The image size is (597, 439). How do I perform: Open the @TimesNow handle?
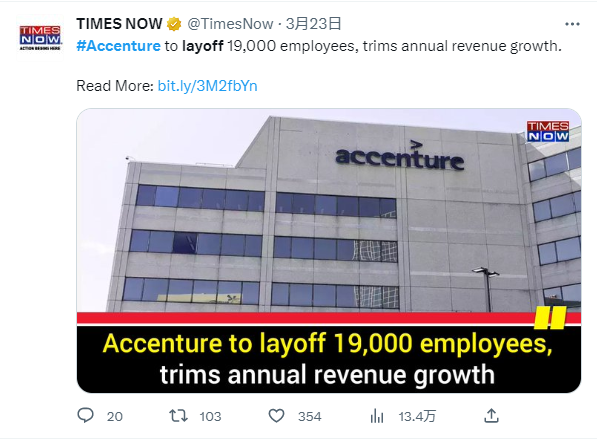click(230, 24)
